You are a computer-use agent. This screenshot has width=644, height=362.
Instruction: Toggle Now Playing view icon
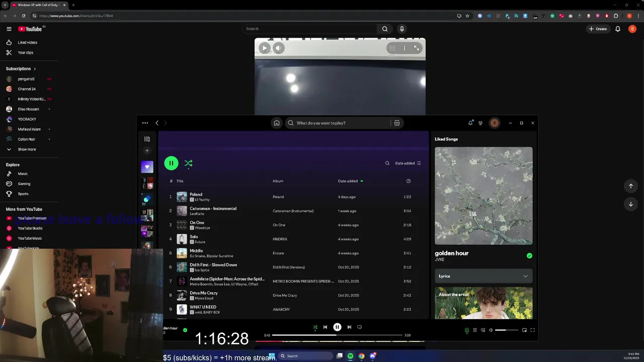tap(466, 330)
